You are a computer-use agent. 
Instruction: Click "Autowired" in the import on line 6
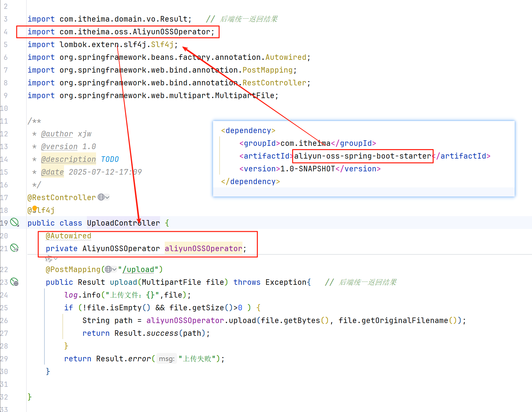pyautogui.click(x=286, y=57)
